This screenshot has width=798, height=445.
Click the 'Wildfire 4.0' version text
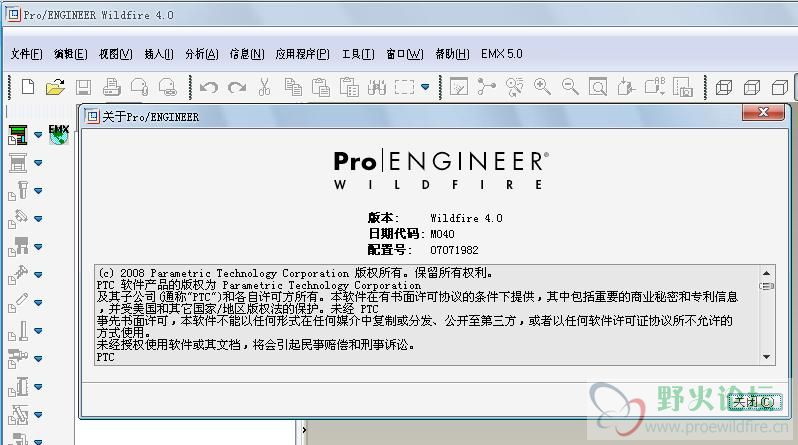(x=466, y=218)
